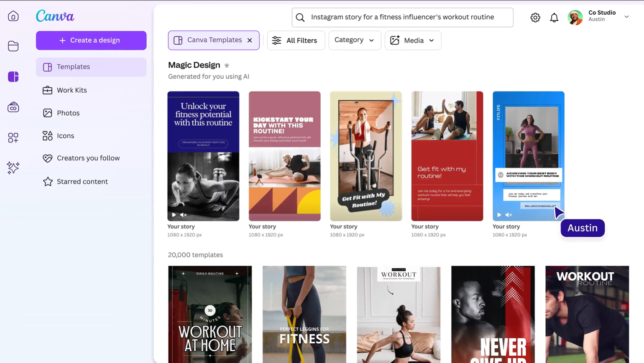
Task: Click the Photos picture icon
Action: point(47,113)
